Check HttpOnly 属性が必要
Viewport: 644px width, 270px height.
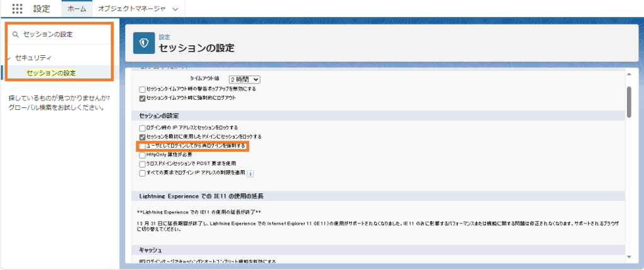pos(142,155)
